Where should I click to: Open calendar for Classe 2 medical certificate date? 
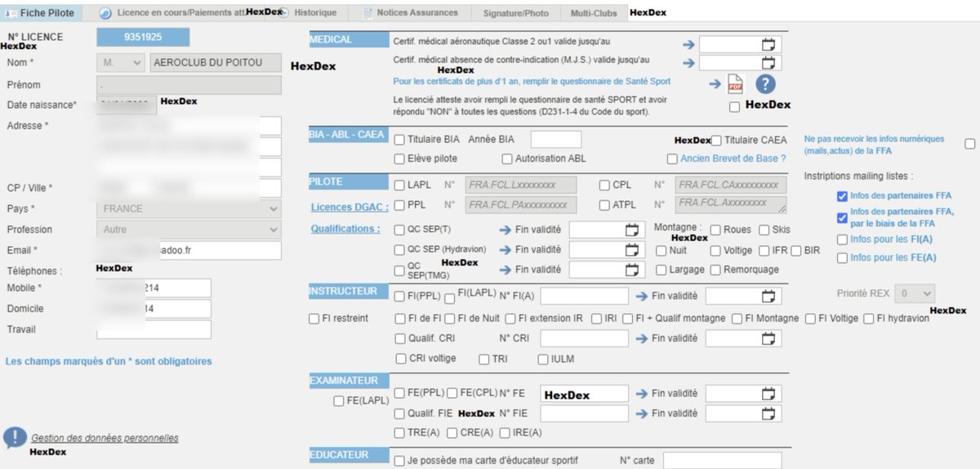tap(768, 44)
